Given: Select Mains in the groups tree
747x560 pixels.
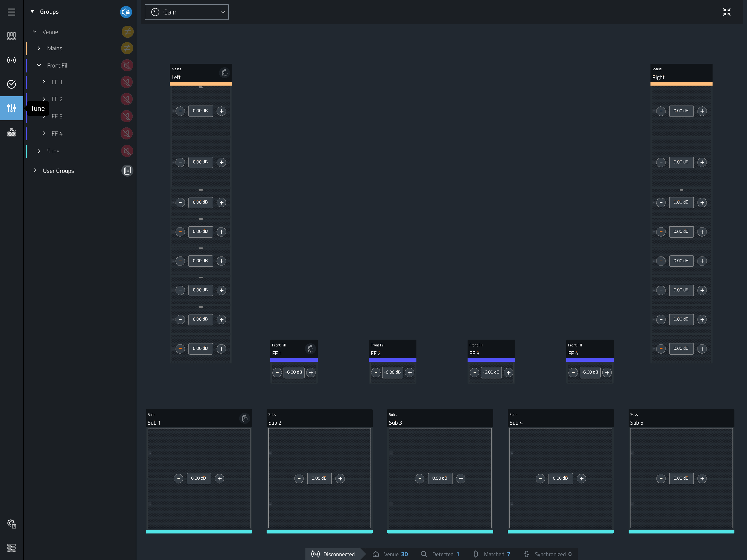Looking at the screenshot, I should tap(55, 48).
